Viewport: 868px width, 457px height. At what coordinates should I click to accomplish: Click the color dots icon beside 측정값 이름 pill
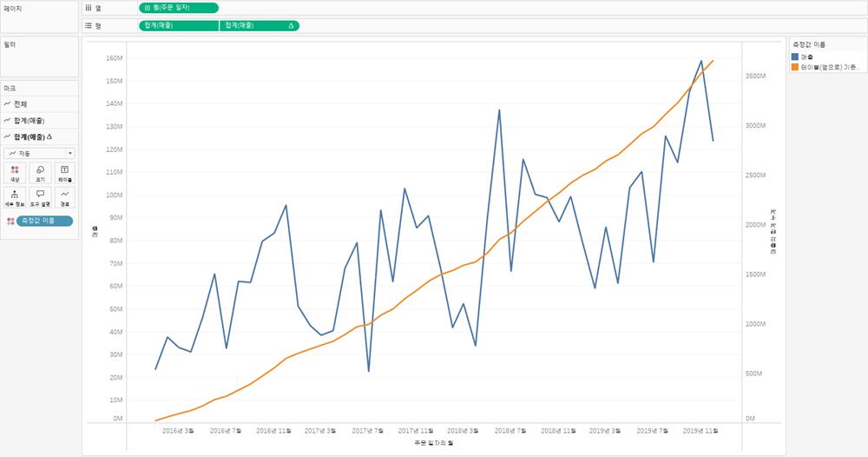(x=10, y=221)
